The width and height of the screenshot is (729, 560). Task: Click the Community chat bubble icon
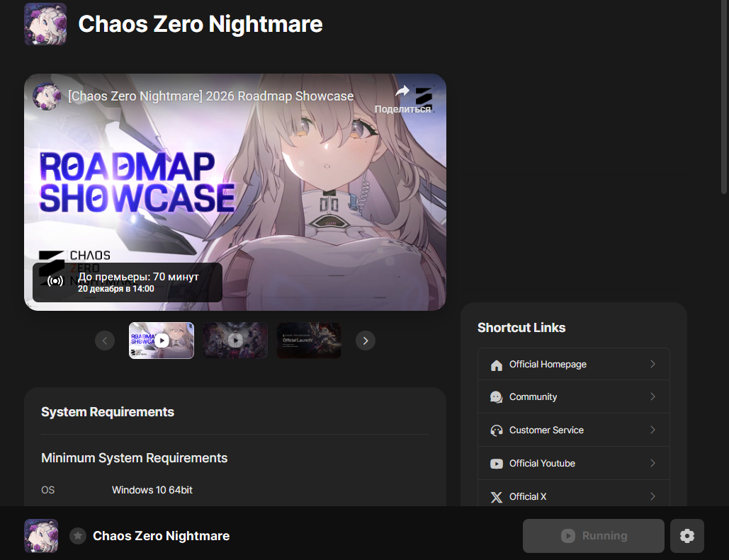pos(496,397)
